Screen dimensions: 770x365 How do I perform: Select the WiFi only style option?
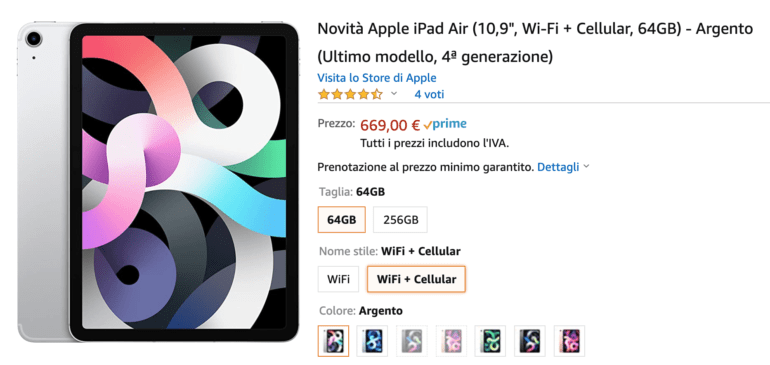[x=338, y=279]
